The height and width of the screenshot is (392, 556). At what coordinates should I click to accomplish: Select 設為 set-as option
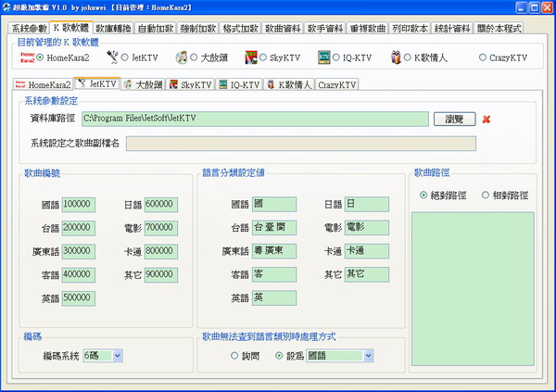[279, 355]
